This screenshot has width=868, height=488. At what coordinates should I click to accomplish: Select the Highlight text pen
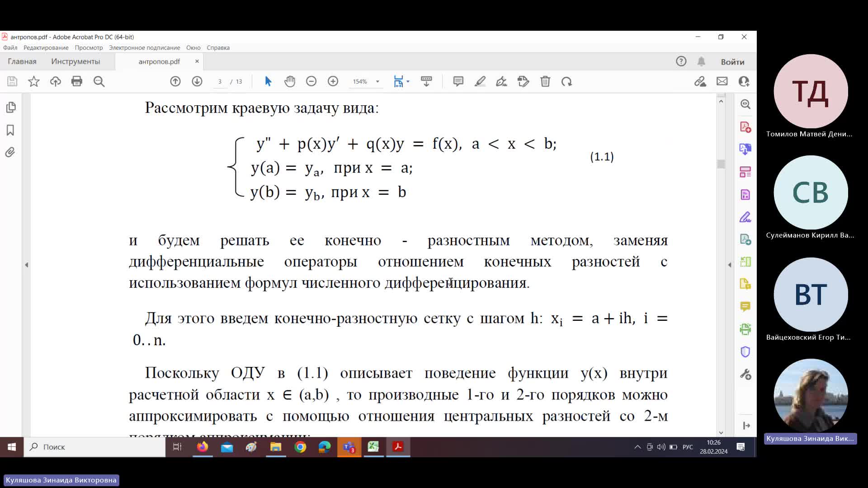[480, 81]
